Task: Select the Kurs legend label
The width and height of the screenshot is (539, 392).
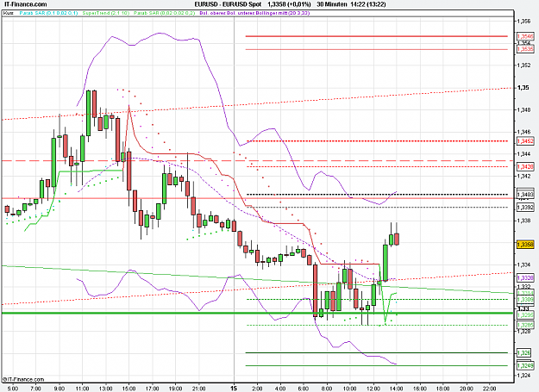Action: click(9, 13)
